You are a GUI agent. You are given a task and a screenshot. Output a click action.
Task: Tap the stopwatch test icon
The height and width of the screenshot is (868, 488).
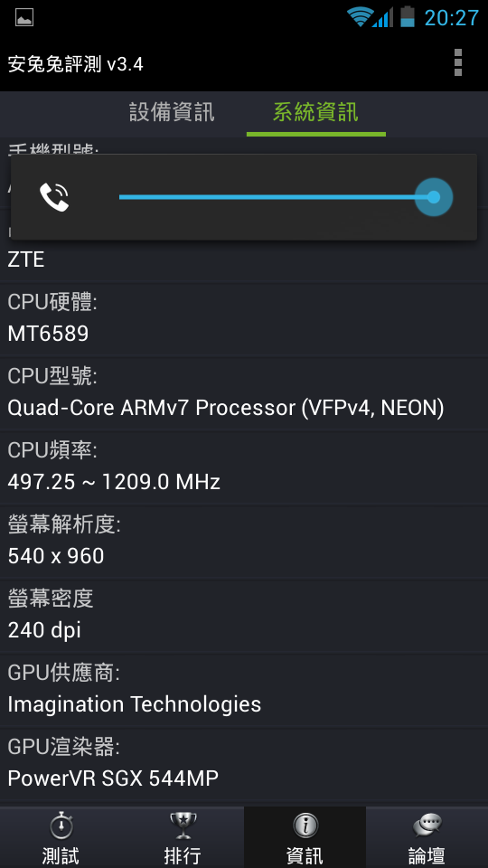(x=61, y=827)
